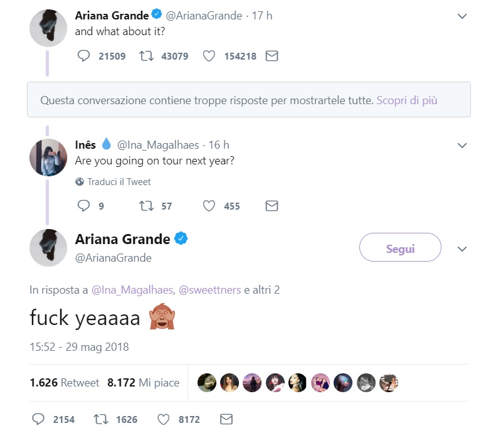Send top tweet via direct message envelope

272,56
